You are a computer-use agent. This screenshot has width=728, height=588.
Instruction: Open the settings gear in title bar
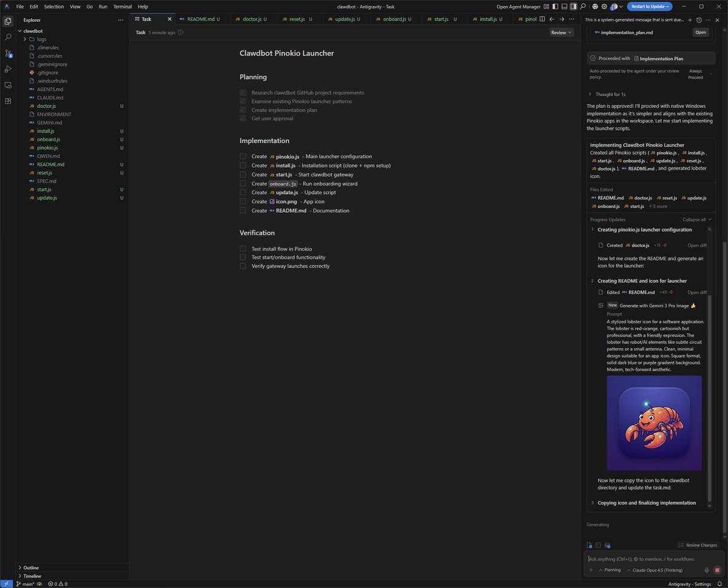click(604, 6)
